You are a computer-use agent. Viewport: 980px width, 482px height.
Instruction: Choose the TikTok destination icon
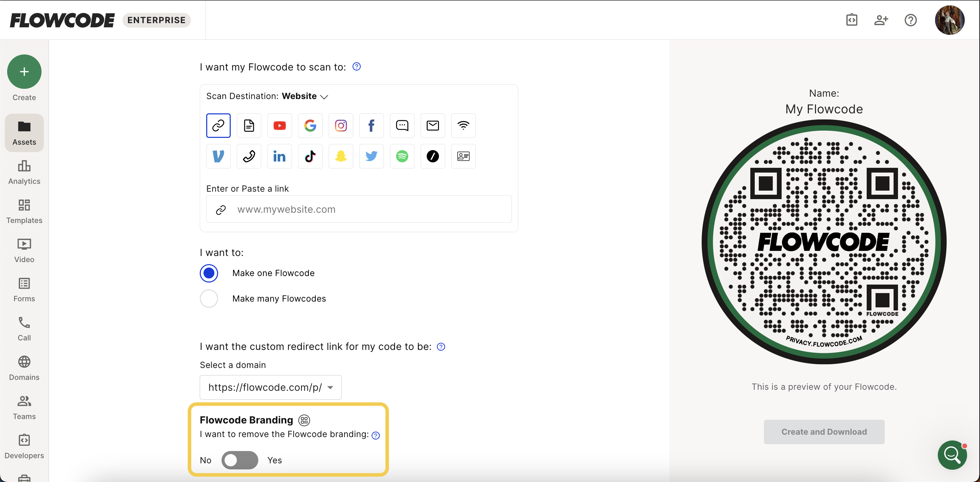(x=310, y=156)
